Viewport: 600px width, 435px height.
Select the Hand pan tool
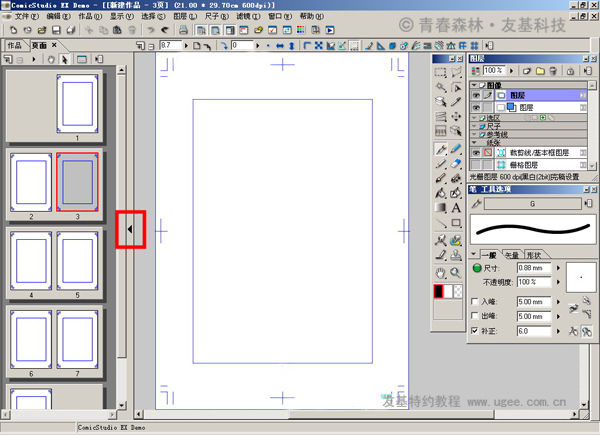[440, 273]
